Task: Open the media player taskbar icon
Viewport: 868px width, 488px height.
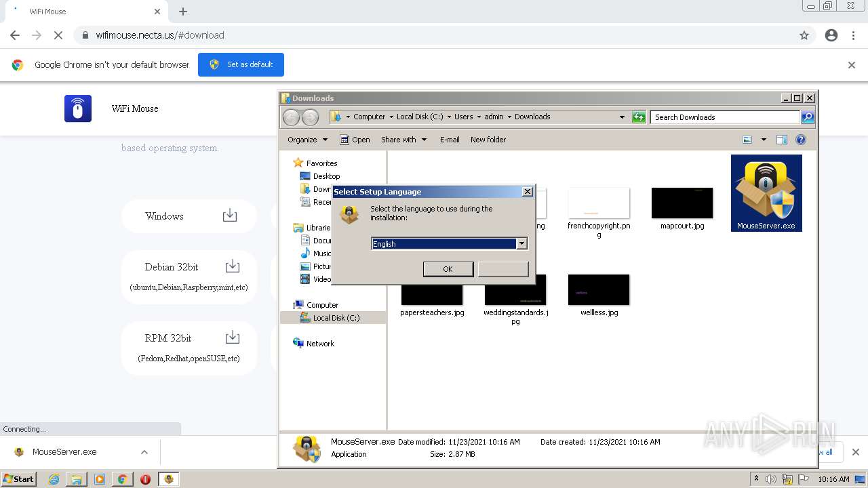Action: 100,479
